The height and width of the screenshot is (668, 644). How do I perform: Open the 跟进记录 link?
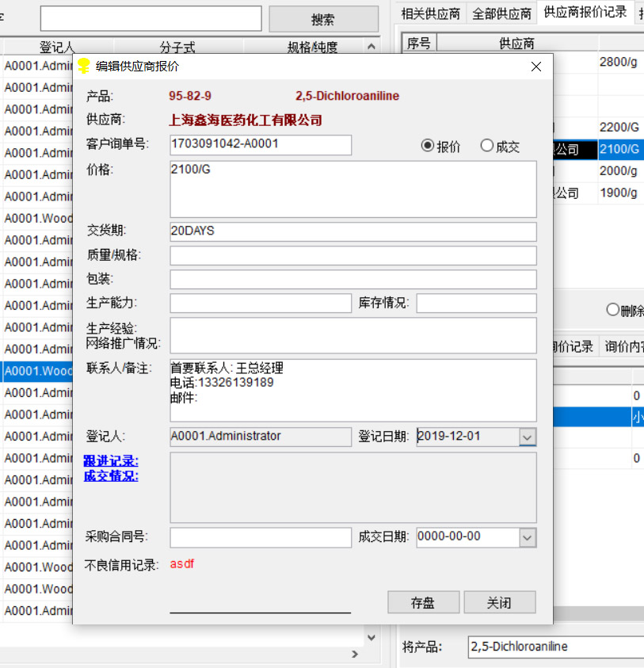pos(111,461)
